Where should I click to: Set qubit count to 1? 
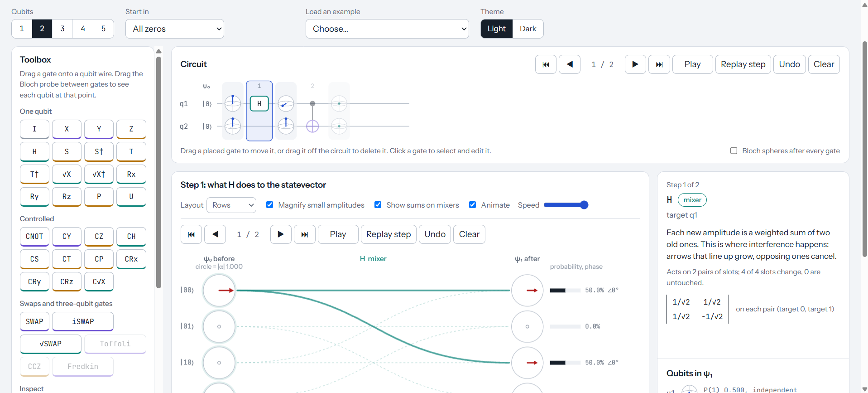22,29
